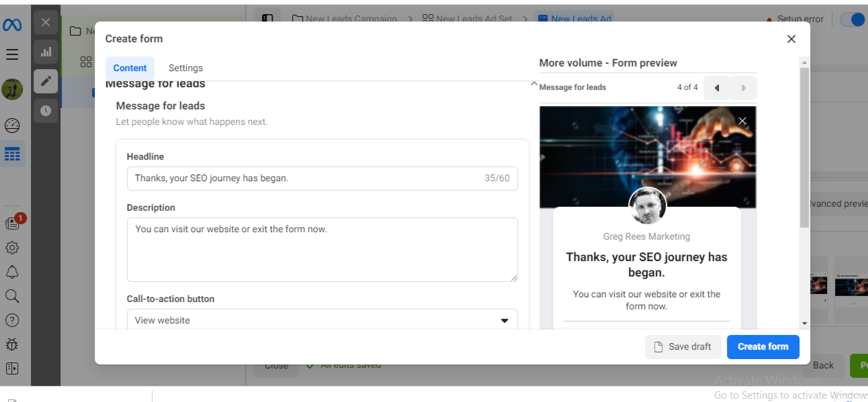Close the editing pane X icon
The height and width of the screenshot is (402, 868).
tap(46, 22)
